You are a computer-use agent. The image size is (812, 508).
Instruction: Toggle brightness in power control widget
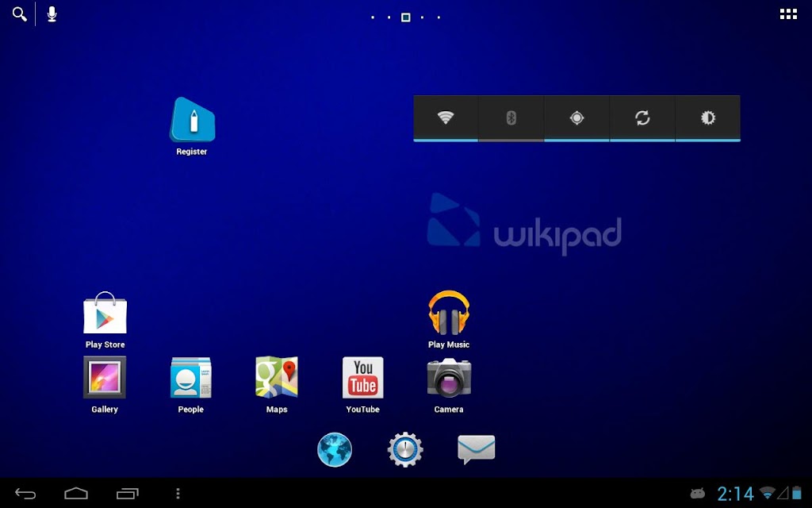pos(708,118)
